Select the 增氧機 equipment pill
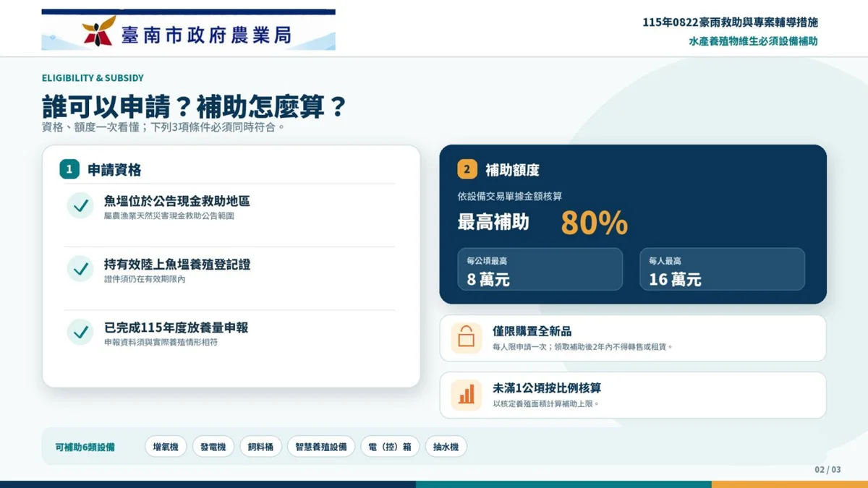This screenshot has width=868, height=488. 166,447
